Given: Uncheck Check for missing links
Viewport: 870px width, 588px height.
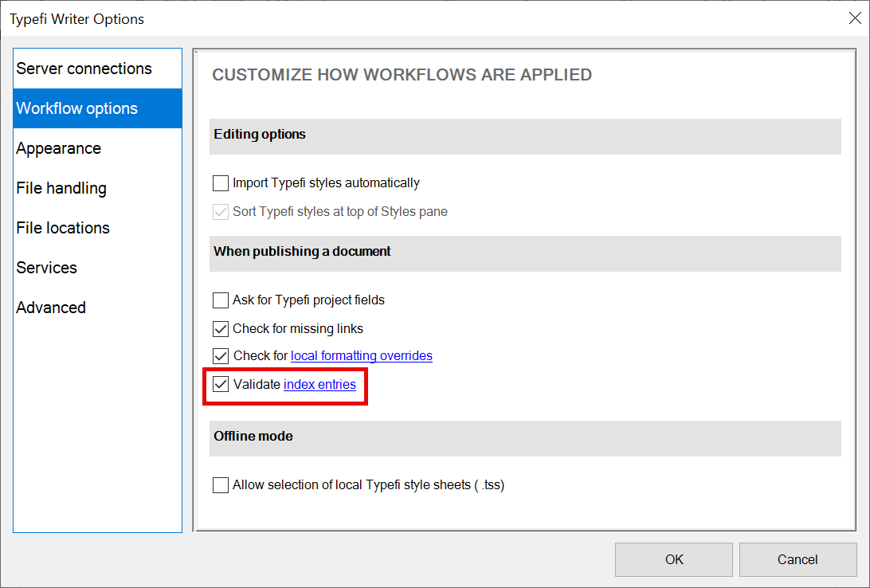Looking at the screenshot, I should [221, 329].
